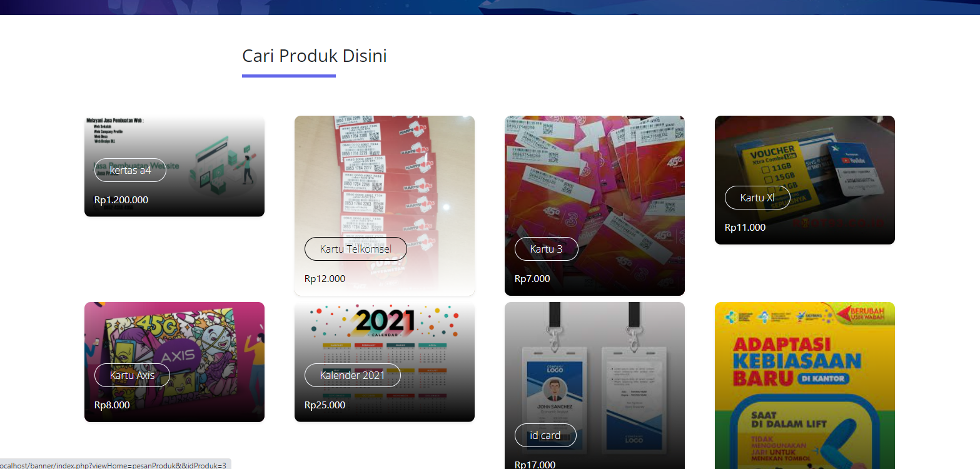Open the Kartu Telkomsel product button

[x=356, y=249]
